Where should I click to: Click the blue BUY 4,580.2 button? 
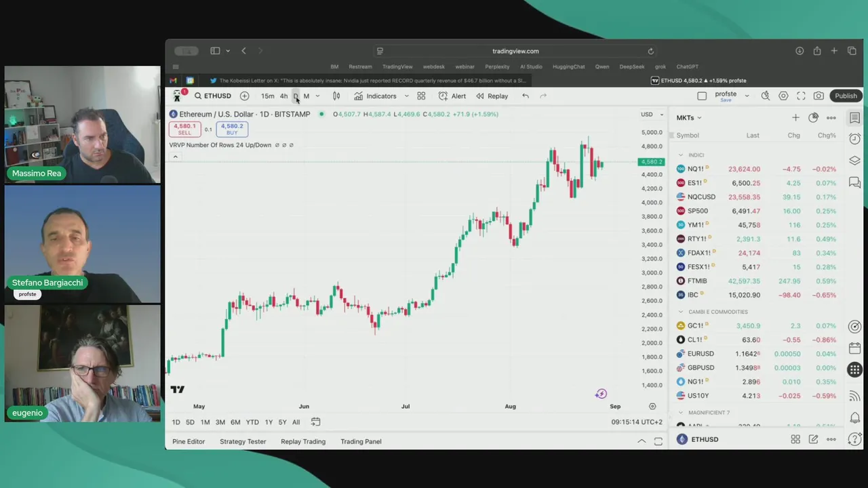pos(232,129)
